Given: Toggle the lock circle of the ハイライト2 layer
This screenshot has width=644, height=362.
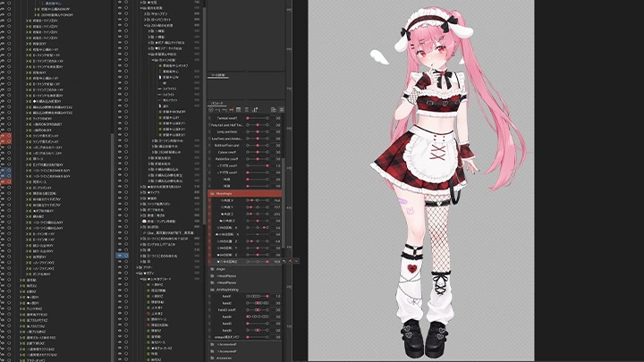Looking at the screenshot, I should [x=126, y=88].
